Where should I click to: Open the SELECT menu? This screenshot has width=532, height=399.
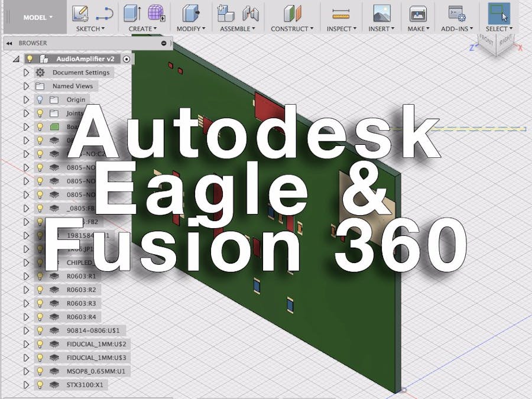[x=499, y=29]
